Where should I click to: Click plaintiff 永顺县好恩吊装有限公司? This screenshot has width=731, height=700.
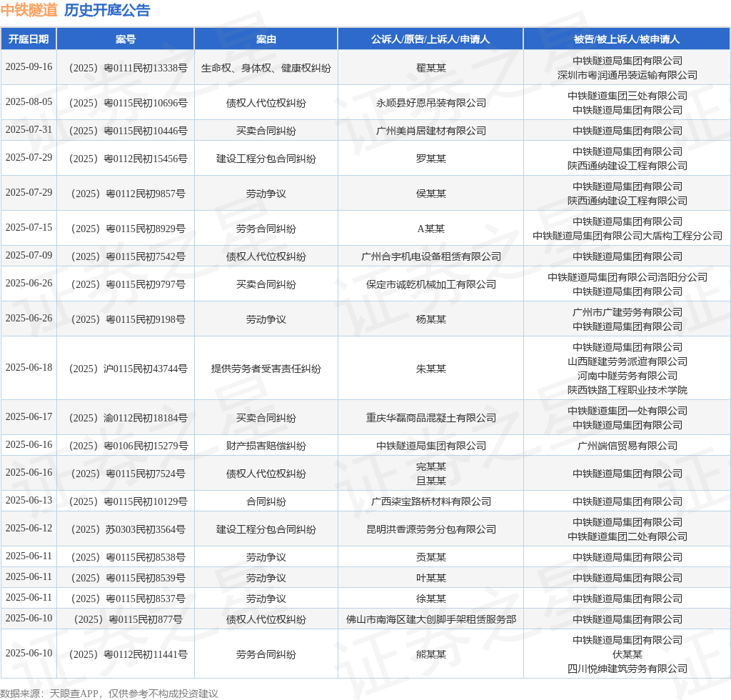pyautogui.click(x=430, y=103)
